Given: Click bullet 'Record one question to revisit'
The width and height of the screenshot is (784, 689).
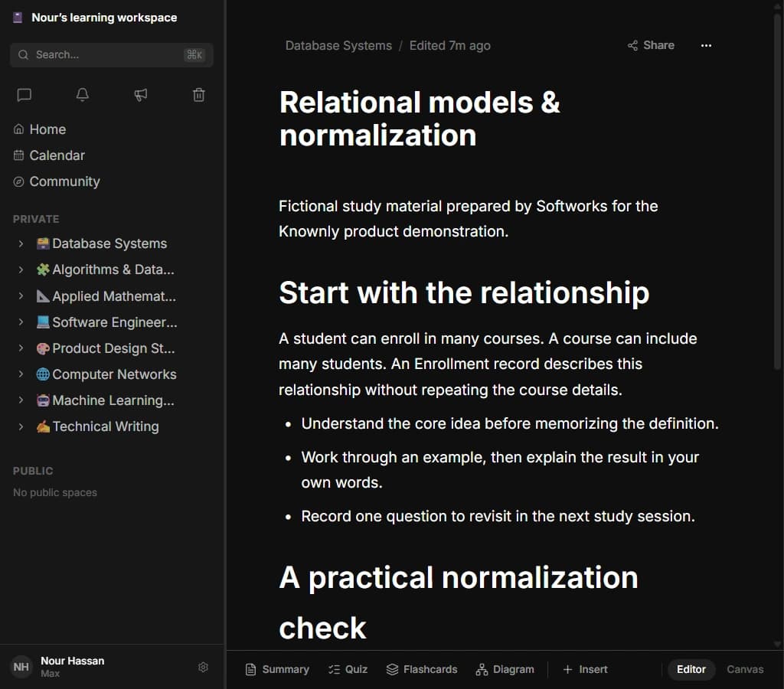Looking at the screenshot, I should [x=498, y=516].
